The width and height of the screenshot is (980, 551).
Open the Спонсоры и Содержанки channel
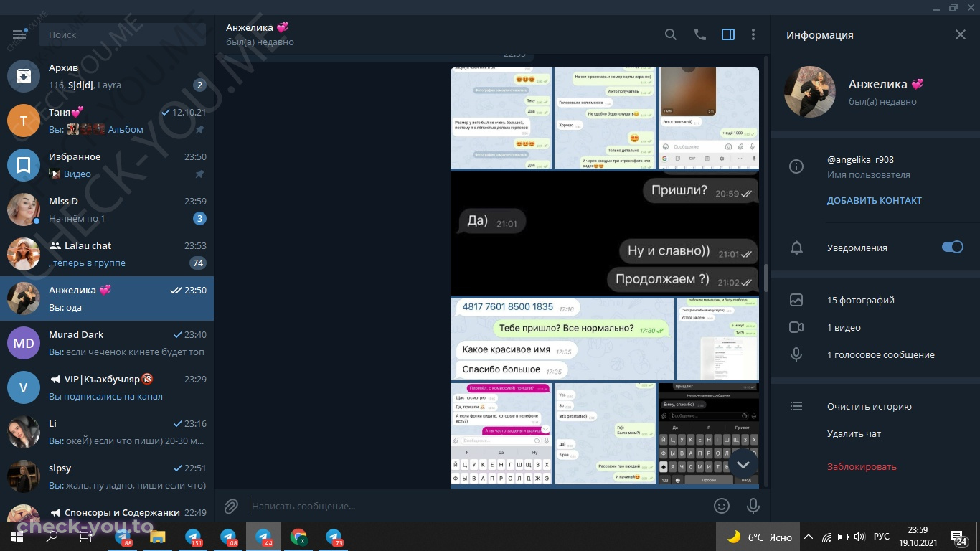(107, 512)
